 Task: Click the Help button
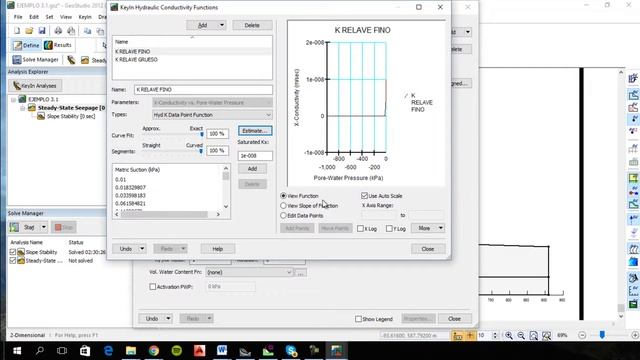218,249
